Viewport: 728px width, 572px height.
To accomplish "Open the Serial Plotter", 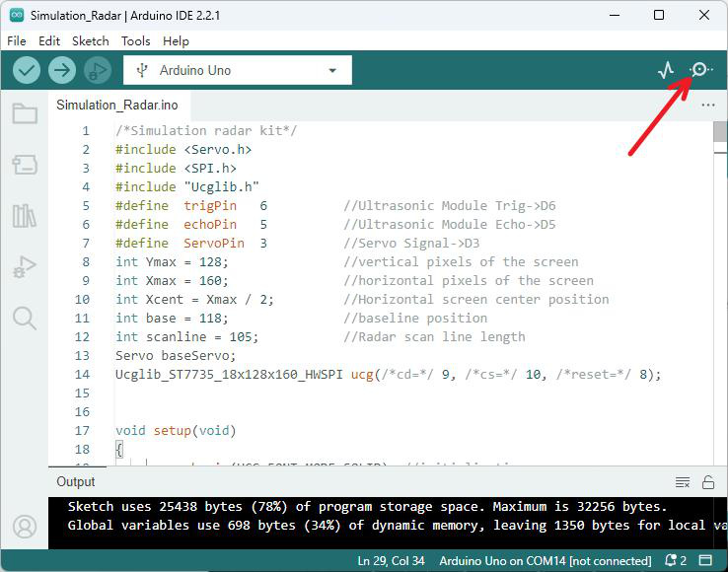I will click(666, 70).
